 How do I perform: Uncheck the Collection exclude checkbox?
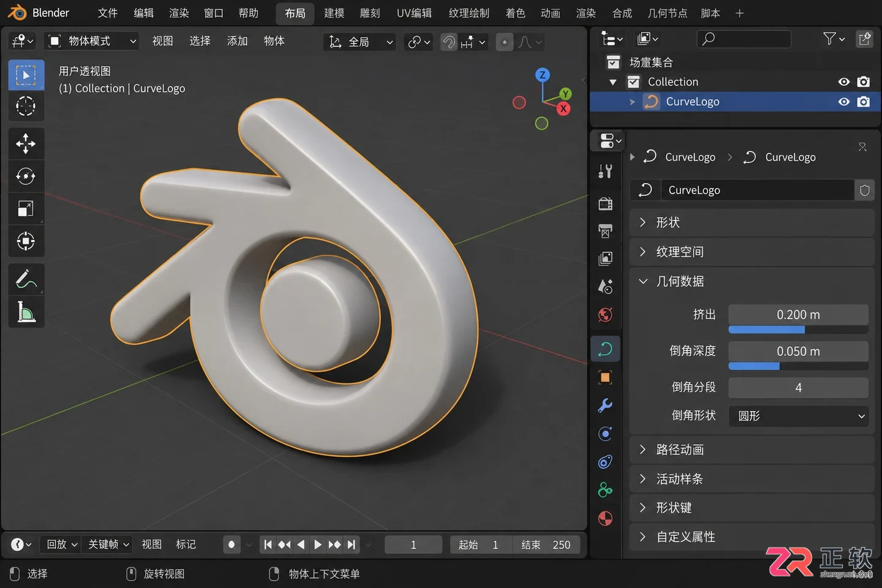(634, 81)
